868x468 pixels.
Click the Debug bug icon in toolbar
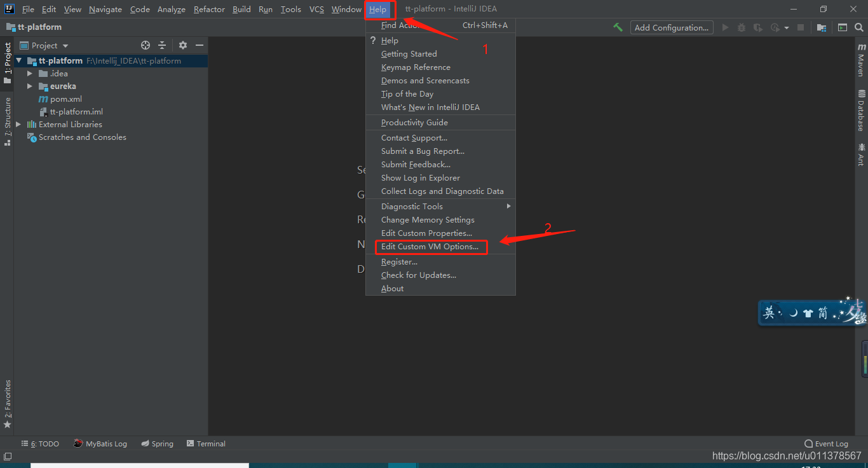742,27
